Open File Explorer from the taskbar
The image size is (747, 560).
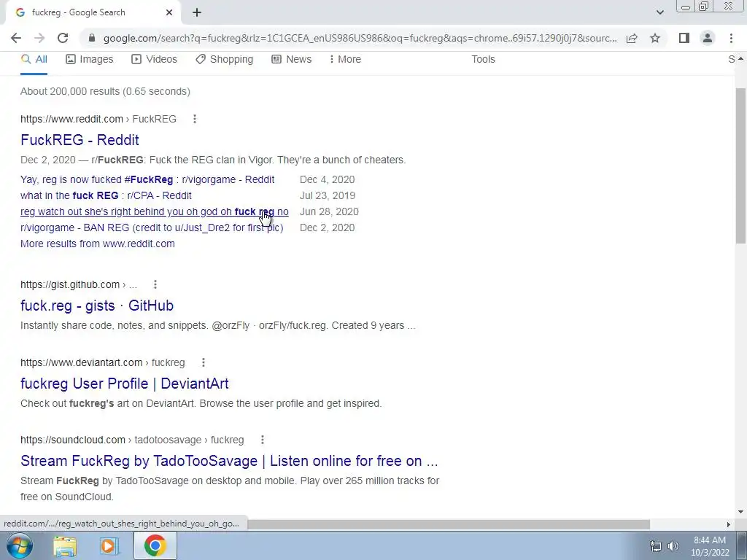(x=65, y=546)
